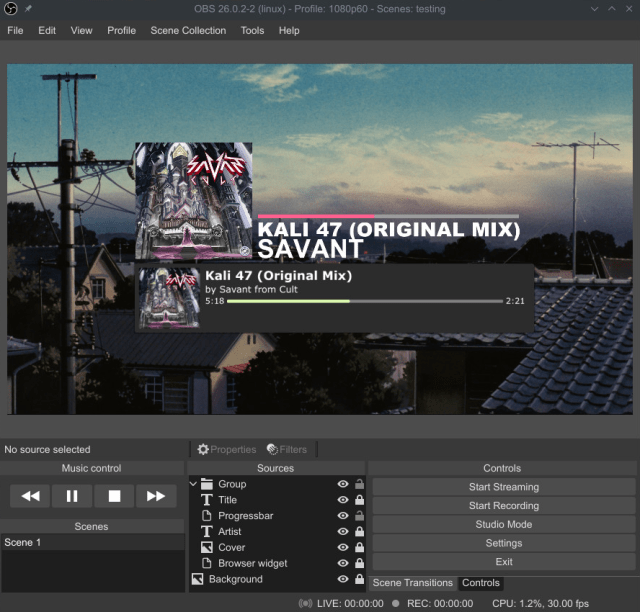Toggle lock on the Cover source
The image size is (640, 612).
[360, 547]
